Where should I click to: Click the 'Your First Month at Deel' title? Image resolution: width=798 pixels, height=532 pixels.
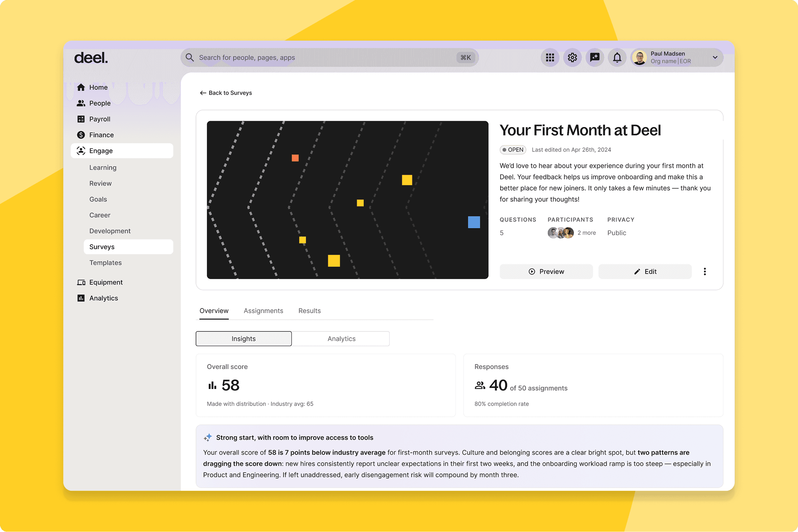click(580, 130)
